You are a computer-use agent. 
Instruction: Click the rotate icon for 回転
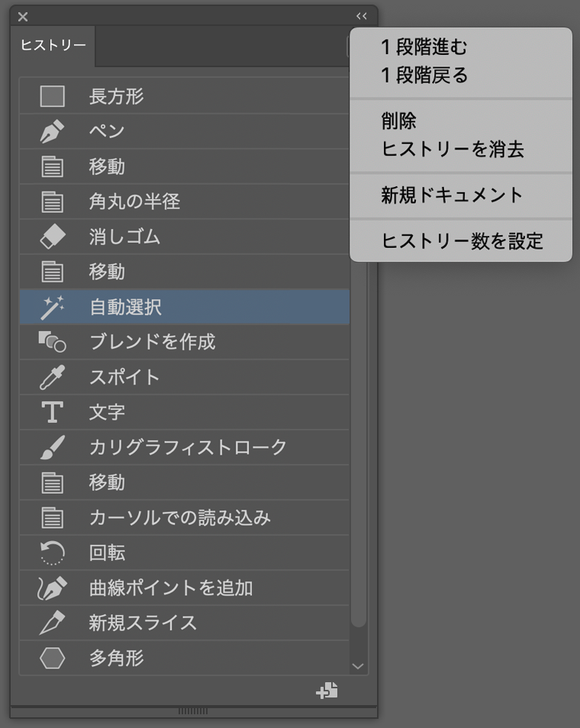(x=52, y=553)
